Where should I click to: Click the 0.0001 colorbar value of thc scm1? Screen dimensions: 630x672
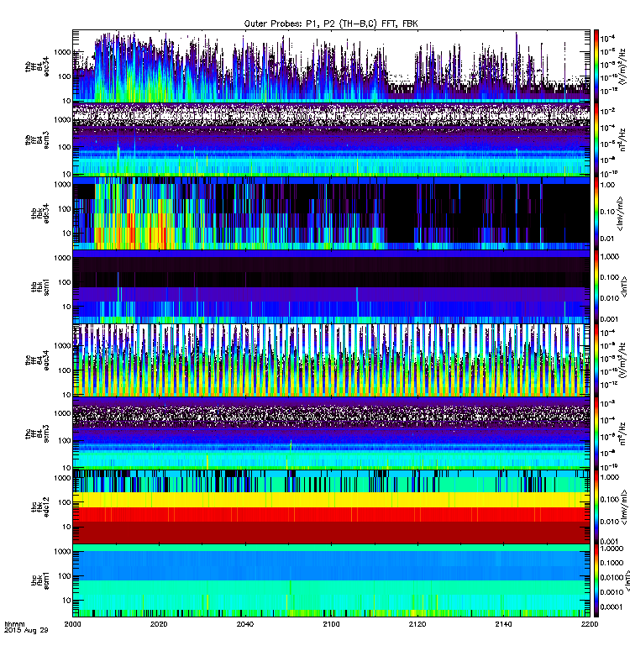[x=612, y=606]
